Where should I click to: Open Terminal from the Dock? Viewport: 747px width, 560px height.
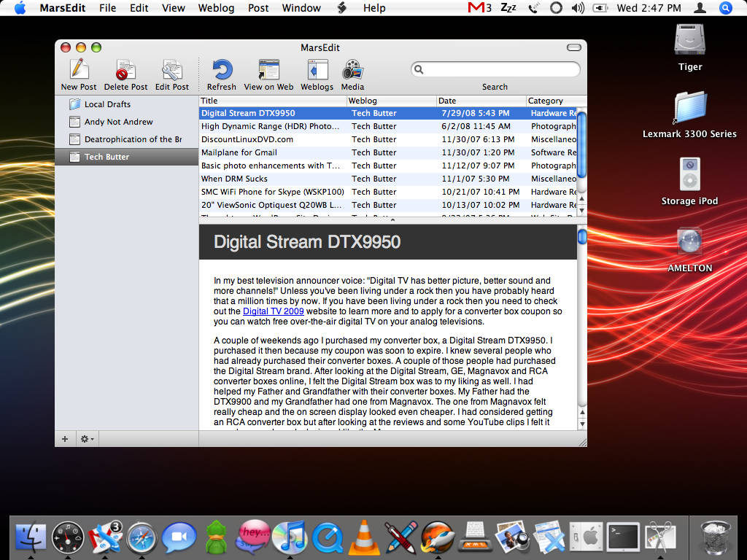(x=623, y=537)
